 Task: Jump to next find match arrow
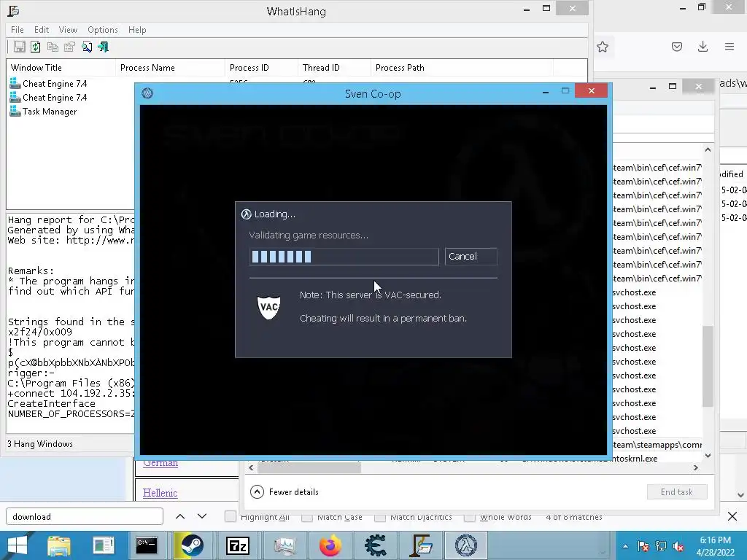coord(202,516)
